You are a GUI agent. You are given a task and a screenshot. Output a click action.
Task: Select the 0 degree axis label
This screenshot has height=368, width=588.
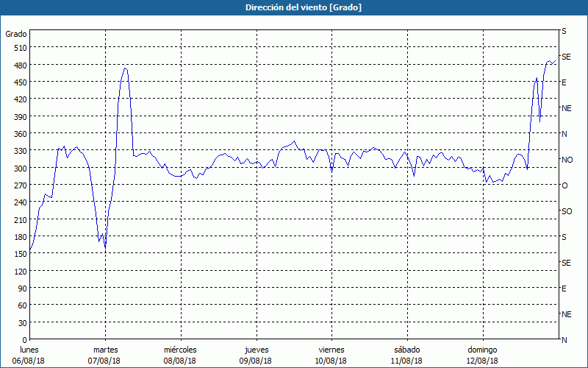pyautogui.click(x=25, y=340)
